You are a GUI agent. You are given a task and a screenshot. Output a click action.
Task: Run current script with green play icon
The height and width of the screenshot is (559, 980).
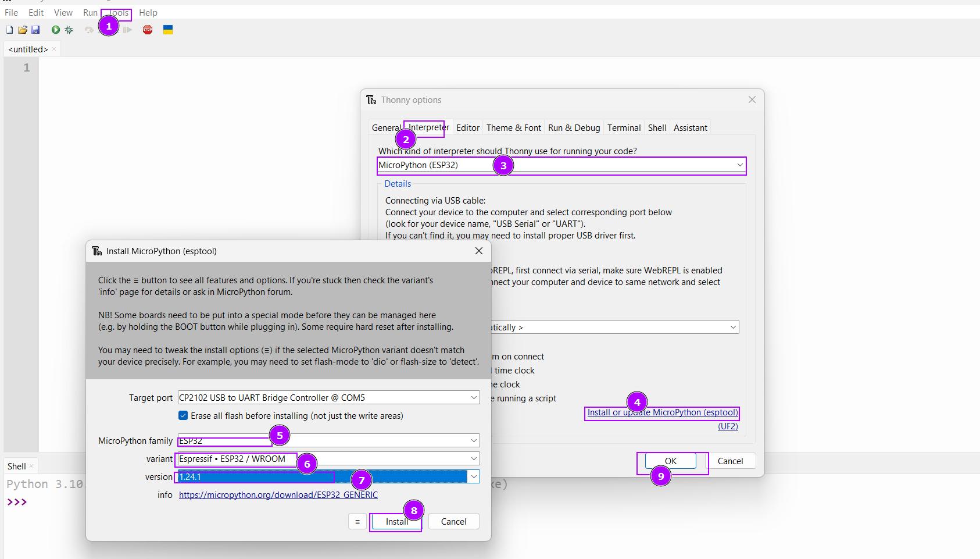pyautogui.click(x=55, y=30)
